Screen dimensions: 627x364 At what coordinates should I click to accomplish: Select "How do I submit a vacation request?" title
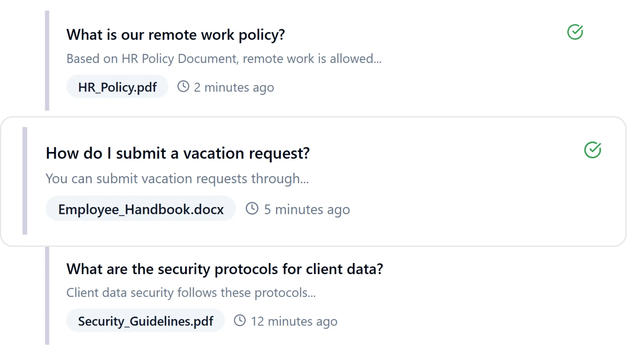point(177,153)
